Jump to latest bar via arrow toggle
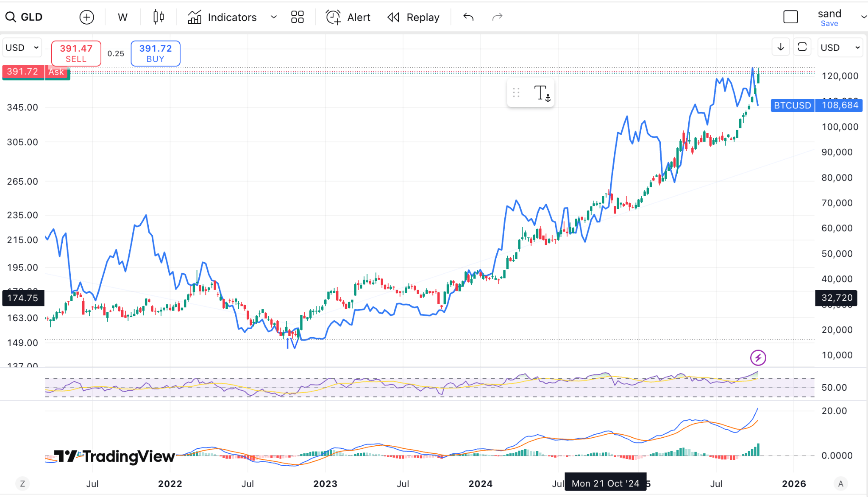This screenshot has height=497, width=868. tap(781, 47)
